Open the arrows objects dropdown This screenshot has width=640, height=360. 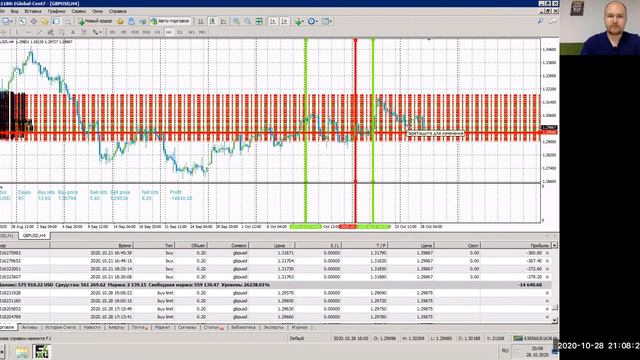pos(97,32)
